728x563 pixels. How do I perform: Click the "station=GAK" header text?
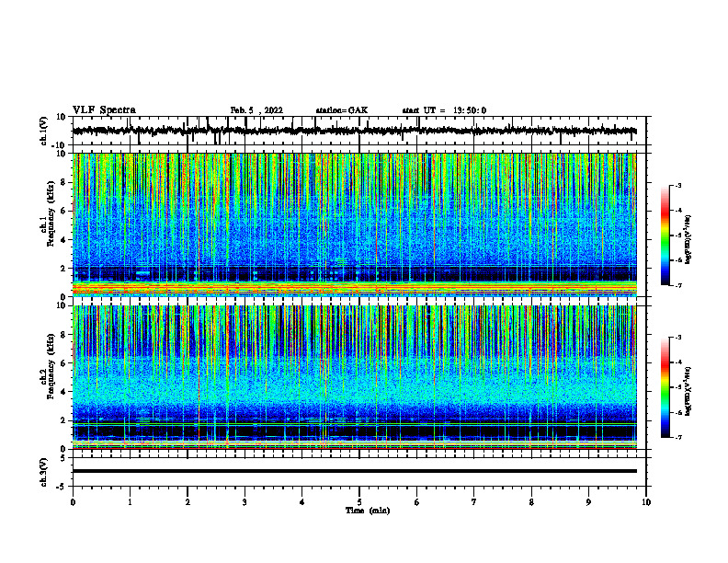(342, 110)
